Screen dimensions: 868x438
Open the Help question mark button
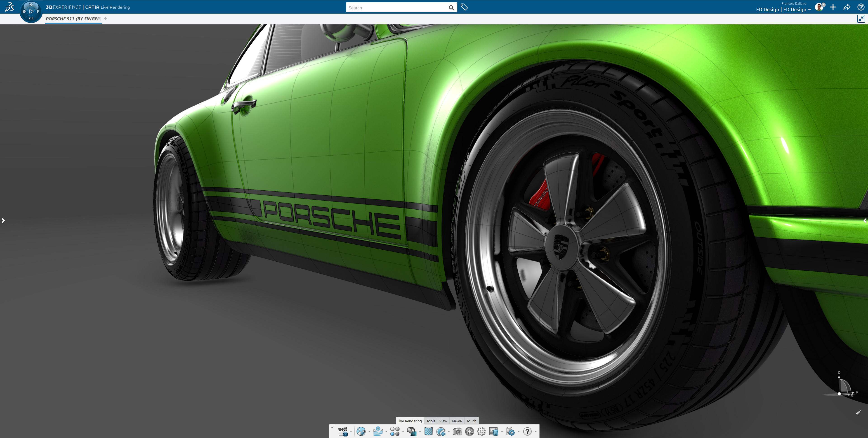tap(861, 7)
